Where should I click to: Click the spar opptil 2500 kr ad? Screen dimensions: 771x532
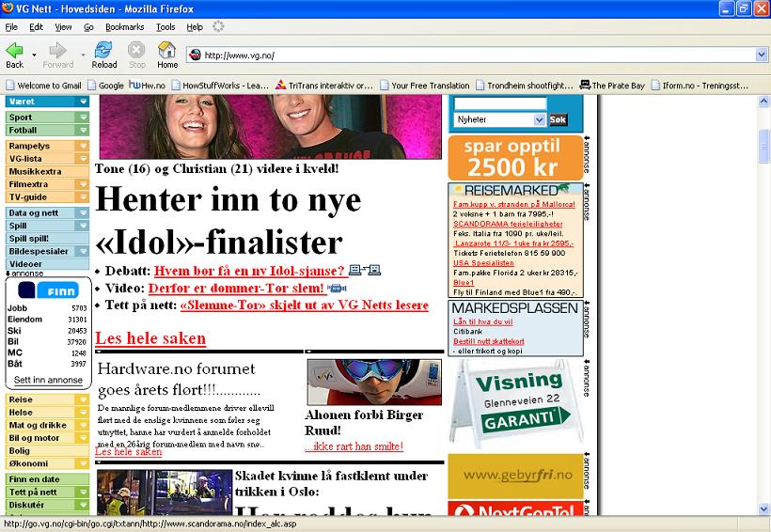point(515,158)
